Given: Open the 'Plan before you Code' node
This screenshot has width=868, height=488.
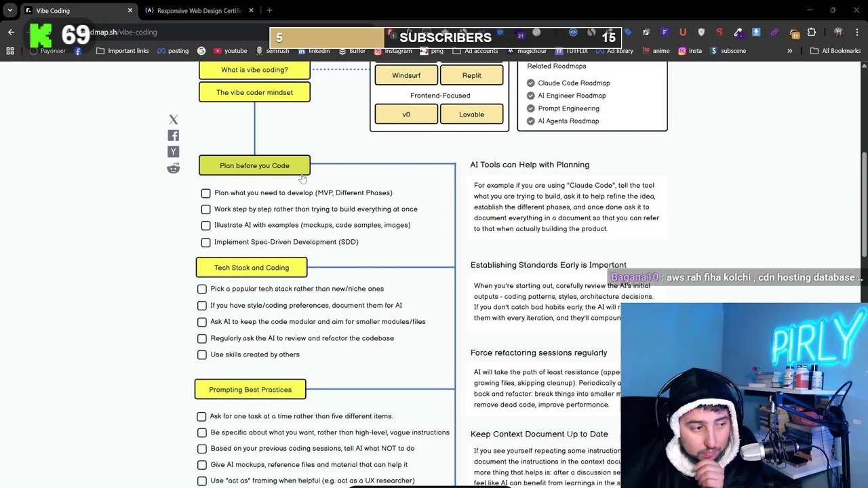Looking at the screenshot, I should (x=254, y=165).
